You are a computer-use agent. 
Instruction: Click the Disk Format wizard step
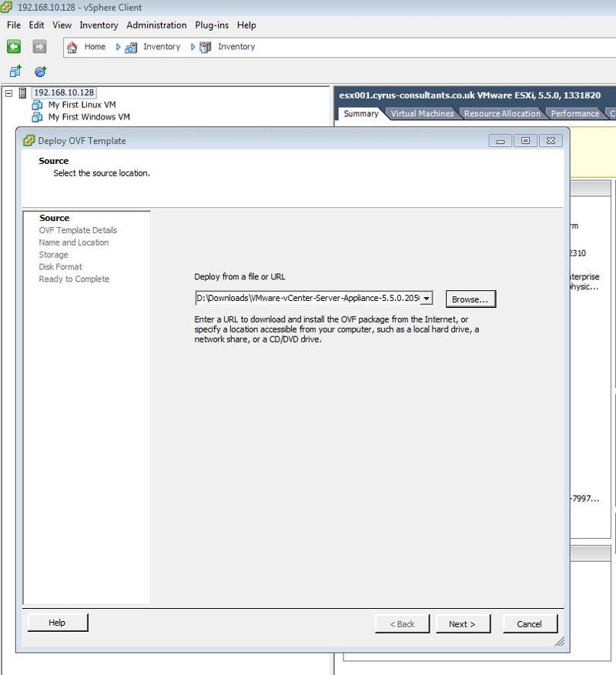(60, 267)
